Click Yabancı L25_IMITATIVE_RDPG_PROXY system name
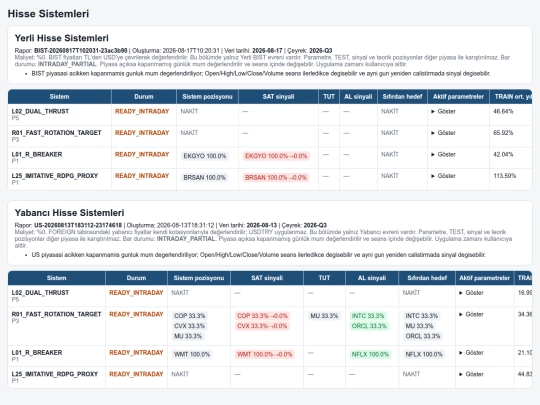 [55, 374]
